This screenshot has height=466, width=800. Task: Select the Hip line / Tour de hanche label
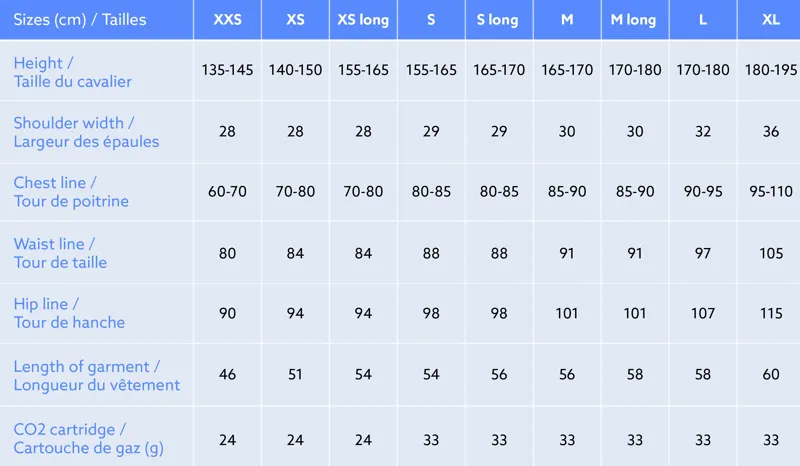coord(69,313)
